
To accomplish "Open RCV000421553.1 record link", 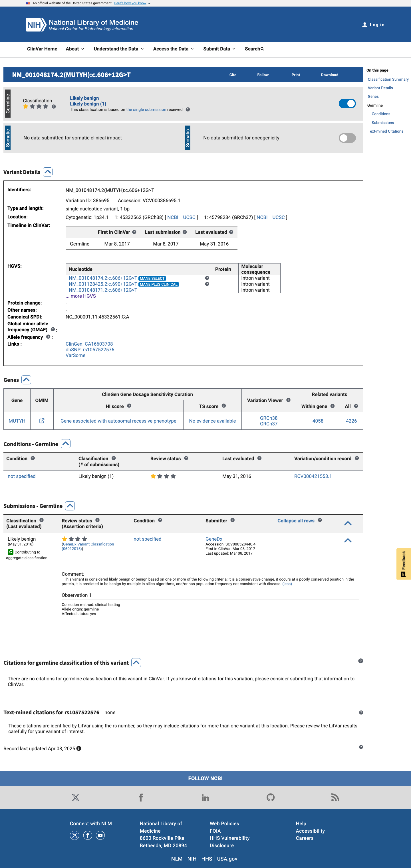I will tap(313, 476).
